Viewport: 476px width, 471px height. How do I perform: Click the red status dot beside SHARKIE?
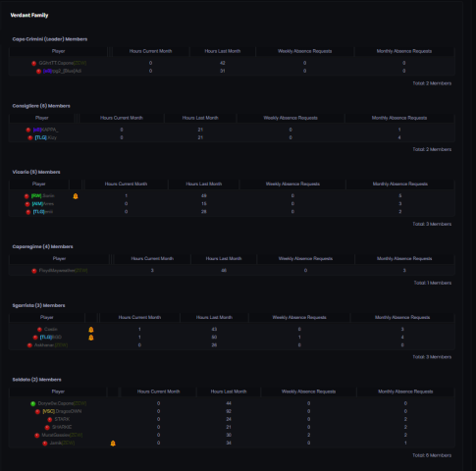(47, 427)
